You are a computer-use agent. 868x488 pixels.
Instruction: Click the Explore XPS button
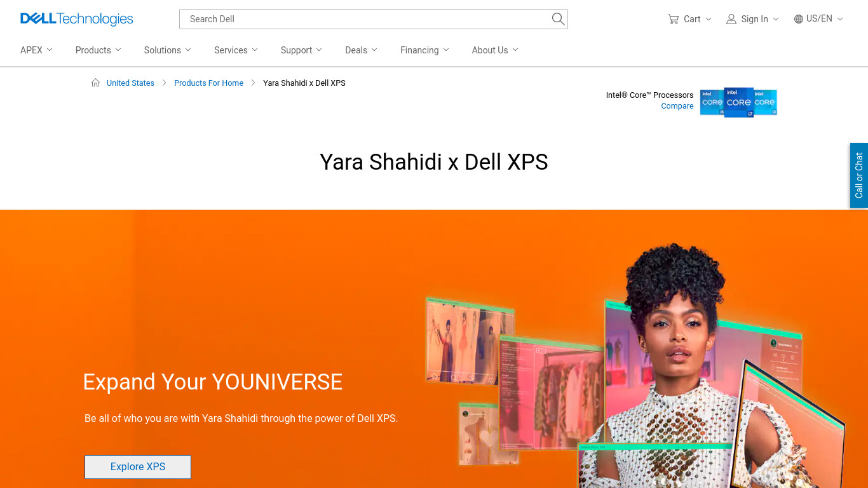[138, 466]
